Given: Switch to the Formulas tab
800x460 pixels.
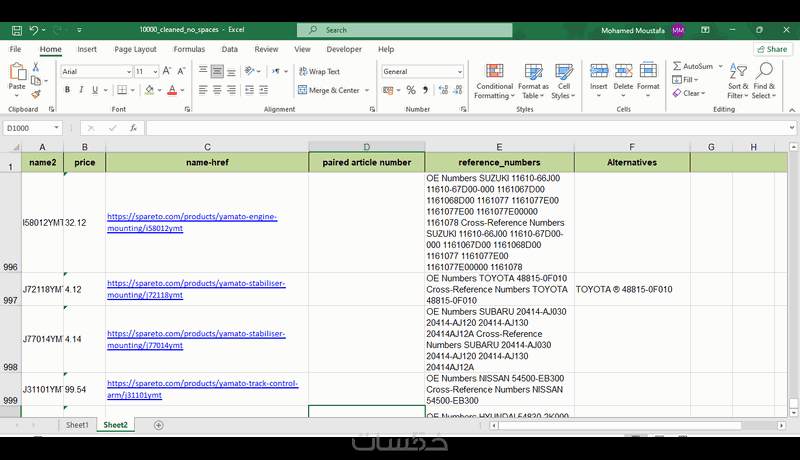Looking at the screenshot, I should point(189,49).
